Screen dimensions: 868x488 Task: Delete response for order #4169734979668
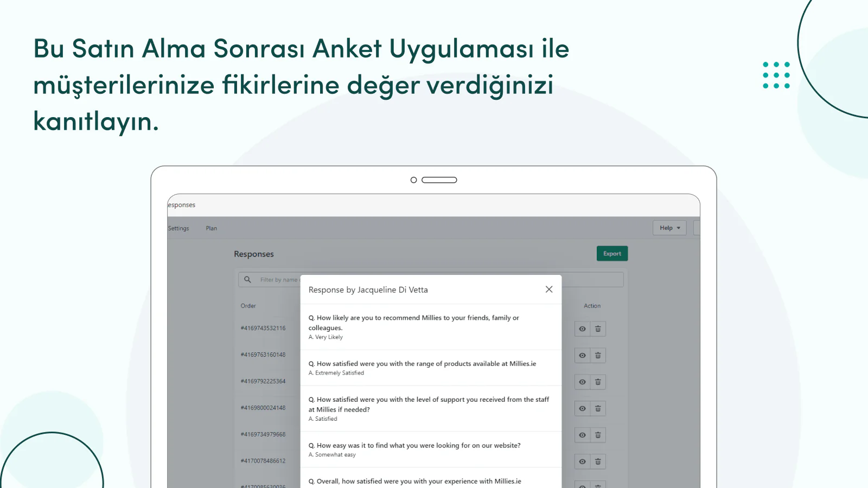pyautogui.click(x=598, y=435)
